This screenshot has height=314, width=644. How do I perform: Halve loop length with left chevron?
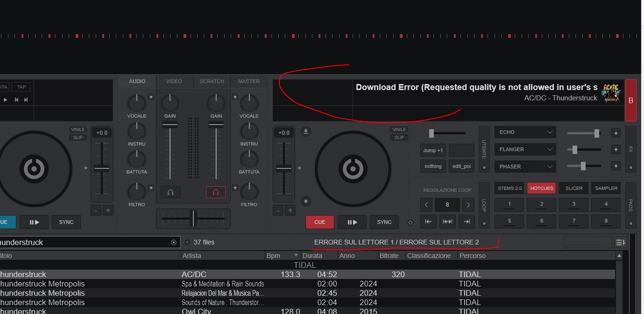[427, 204]
